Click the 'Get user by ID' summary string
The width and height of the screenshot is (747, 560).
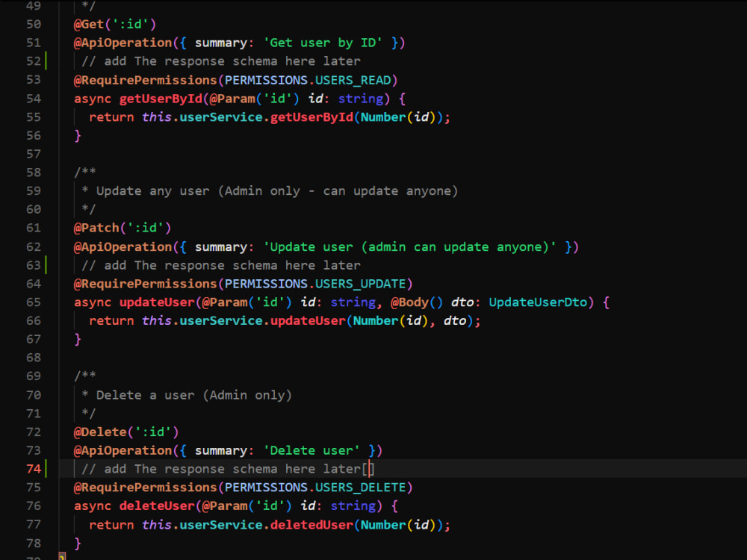tap(323, 43)
